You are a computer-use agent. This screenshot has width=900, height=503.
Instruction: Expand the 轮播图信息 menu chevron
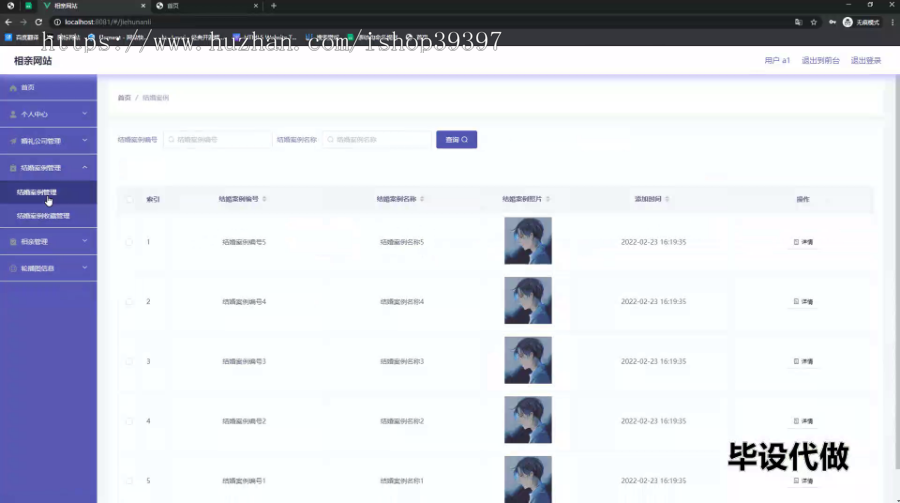[x=84, y=268]
